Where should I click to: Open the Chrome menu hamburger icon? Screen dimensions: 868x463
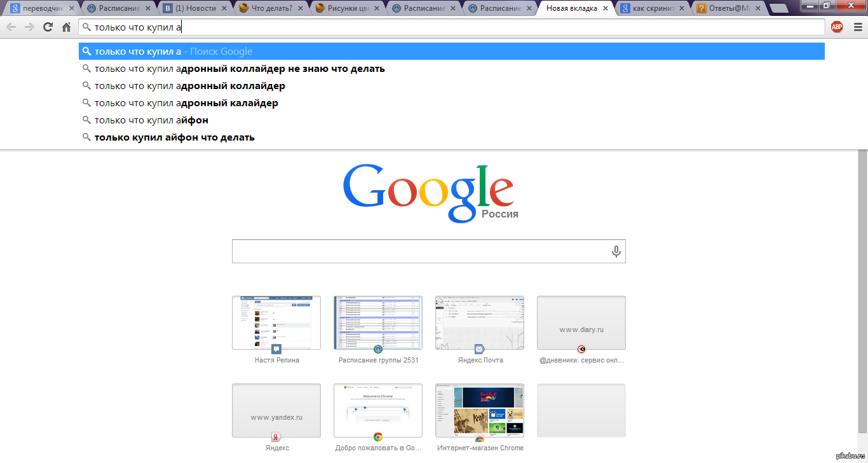[x=855, y=27]
